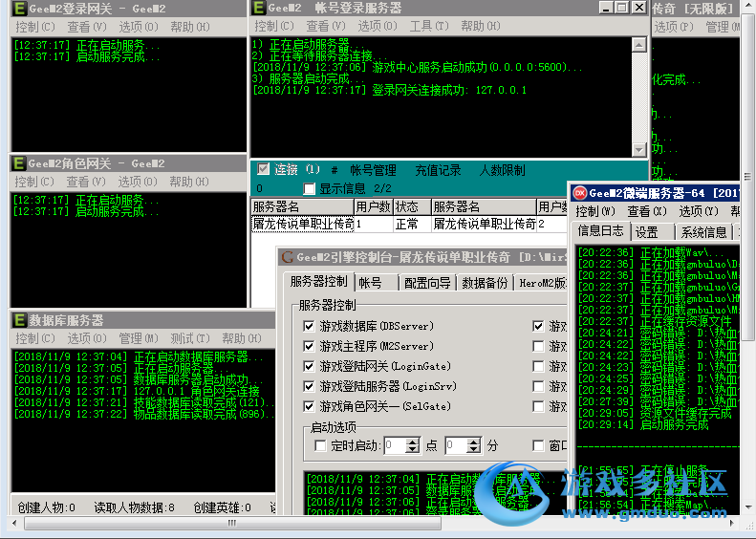Click scroll-down arrow in 帐号登录服务器 log
Viewport: 756px width, 539px height.
point(639,149)
